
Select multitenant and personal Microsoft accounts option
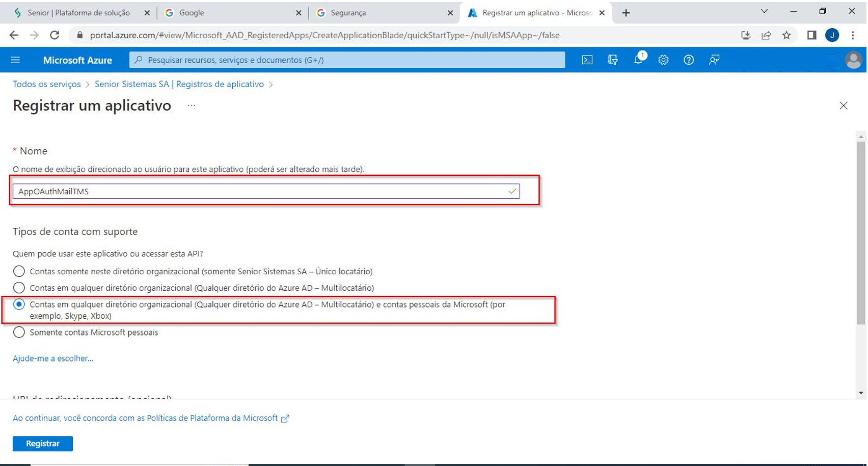coord(19,304)
